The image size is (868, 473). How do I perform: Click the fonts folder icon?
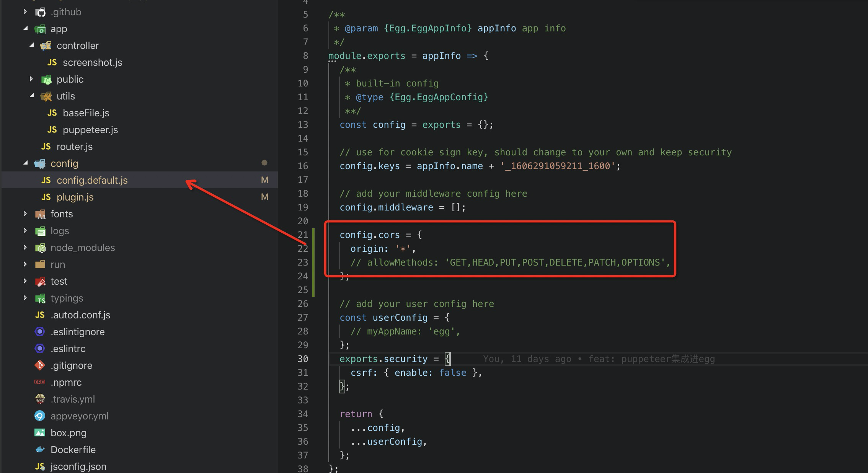40,214
